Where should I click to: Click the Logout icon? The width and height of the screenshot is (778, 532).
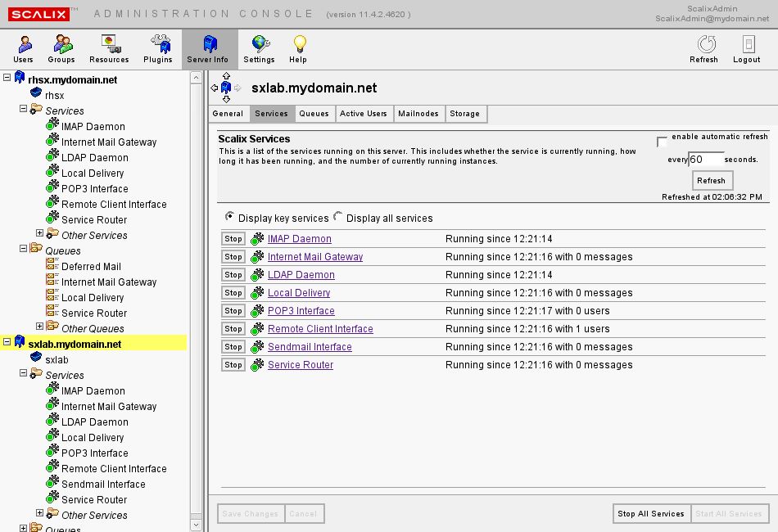pos(746,49)
